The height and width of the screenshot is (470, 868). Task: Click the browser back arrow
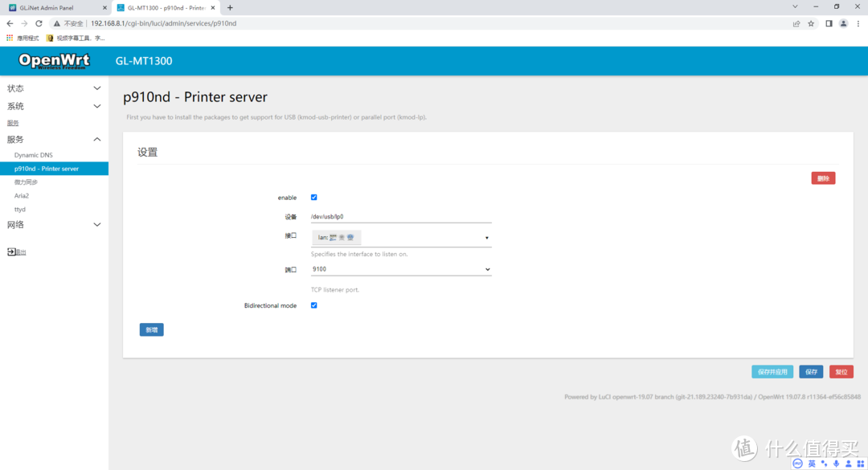pos(10,23)
